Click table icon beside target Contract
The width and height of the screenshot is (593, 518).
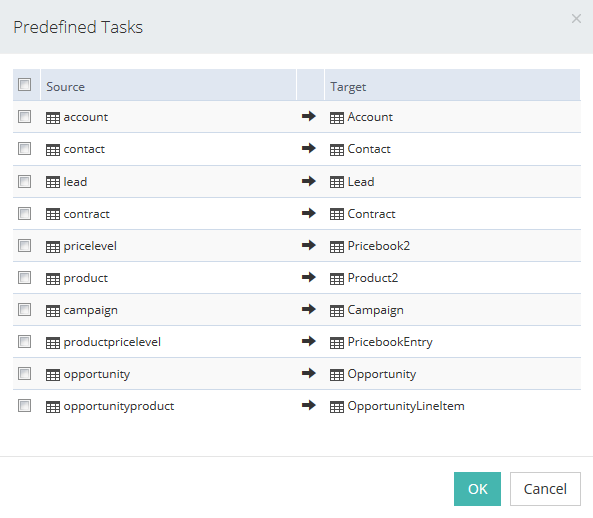coord(337,214)
